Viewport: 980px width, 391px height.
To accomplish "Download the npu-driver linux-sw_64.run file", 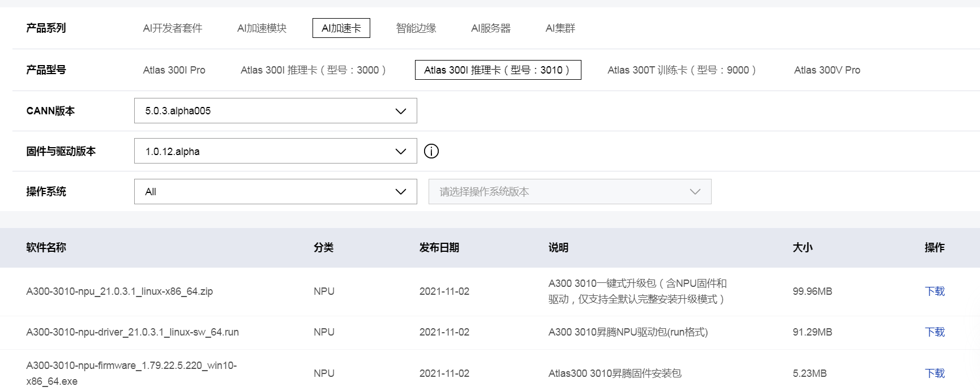I will (x=935, y=332).
